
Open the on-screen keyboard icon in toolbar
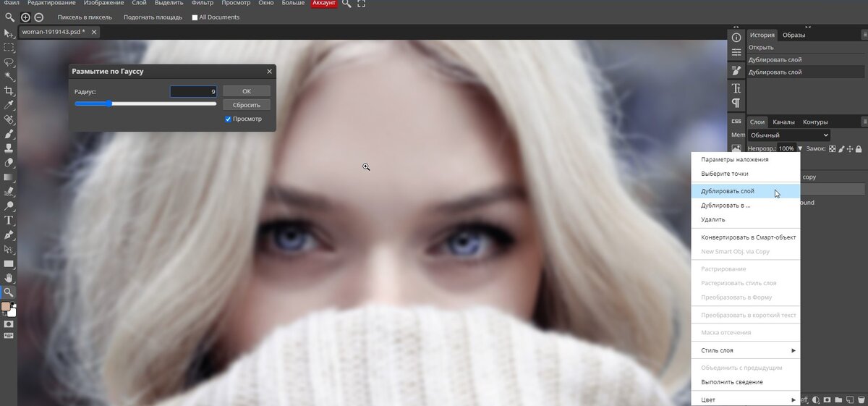(9, 335)
